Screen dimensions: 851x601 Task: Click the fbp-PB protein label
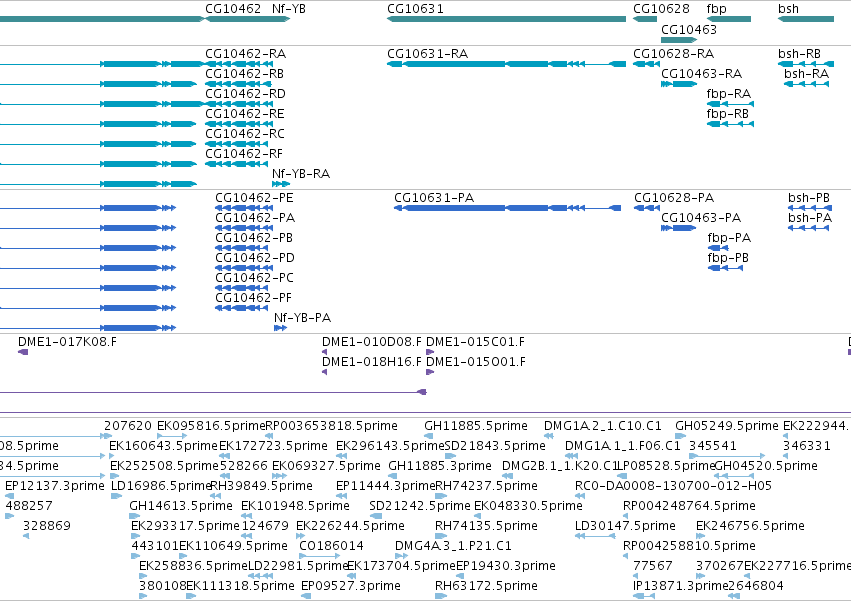(x=728, y=258)
